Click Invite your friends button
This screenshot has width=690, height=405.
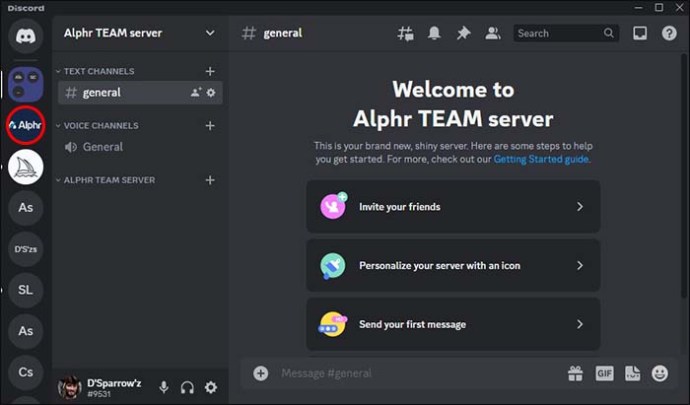[x=453, y=207]
